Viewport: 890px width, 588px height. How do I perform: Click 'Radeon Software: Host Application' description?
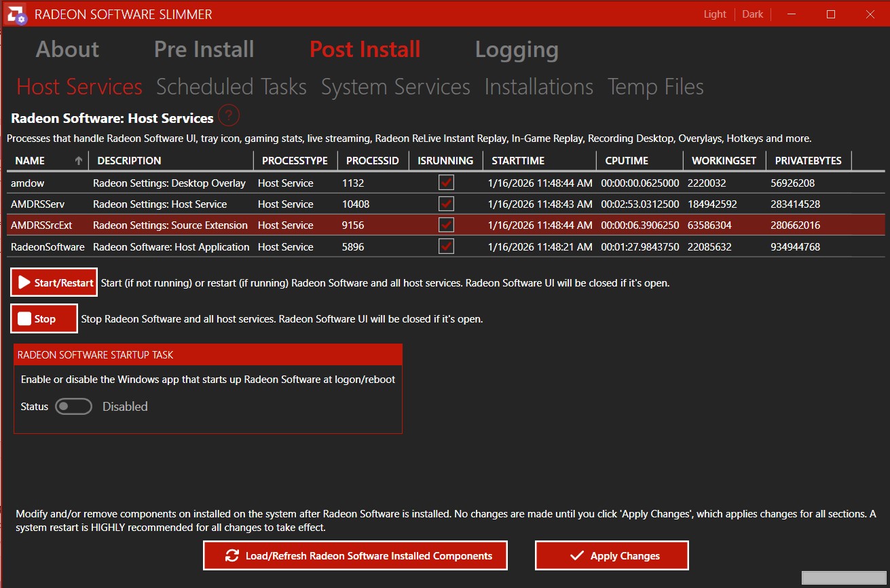171,247
